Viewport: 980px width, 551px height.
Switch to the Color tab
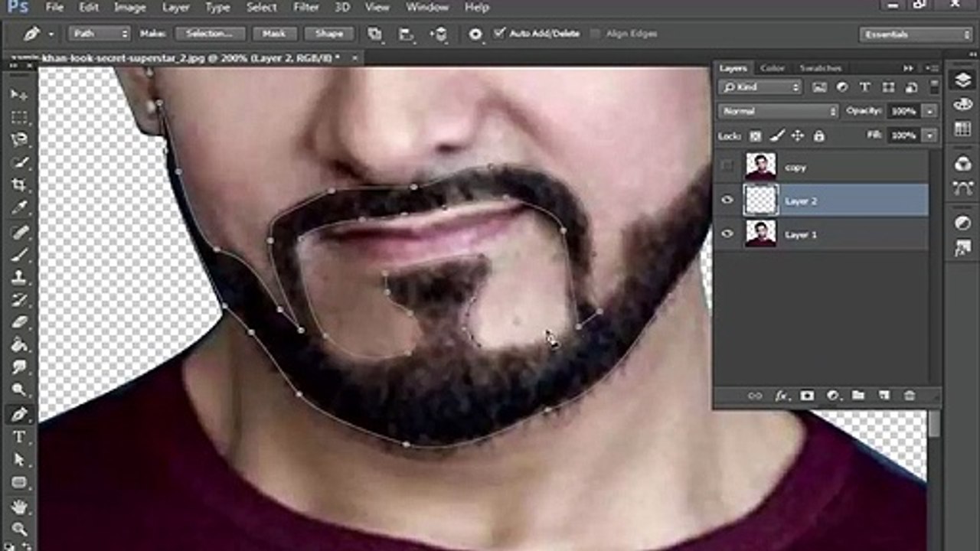point(772,68)
